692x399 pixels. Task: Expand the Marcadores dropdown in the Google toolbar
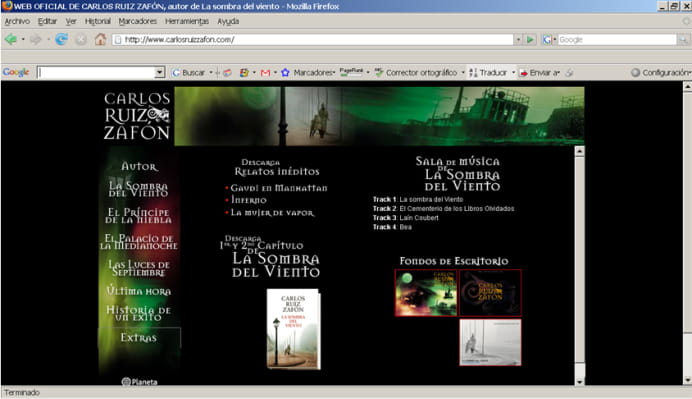(x=334, y=73)
